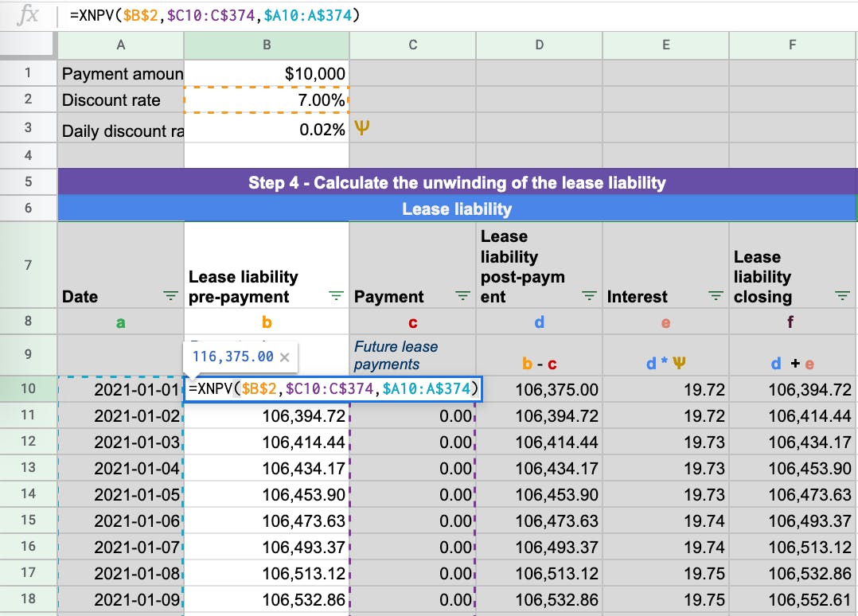Select the 2021-01-05 date cell
The width and height of the screenshot is (858, 616).
pyautogui.click(x=119, y=494)
